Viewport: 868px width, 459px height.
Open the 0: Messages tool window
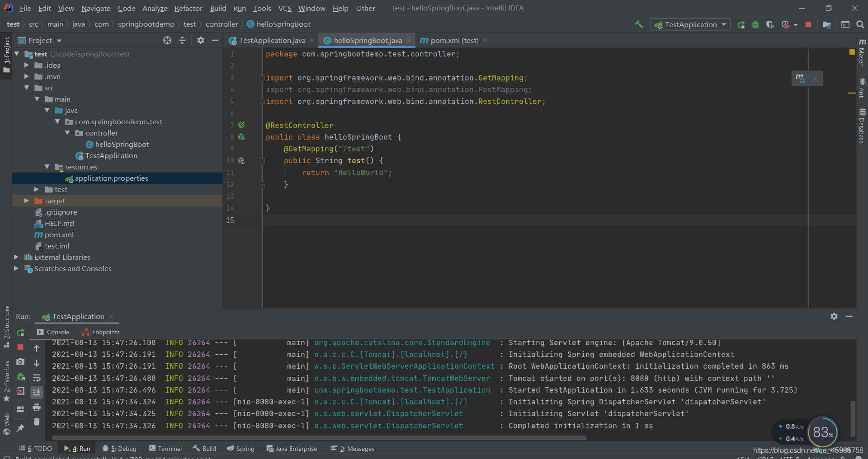click(353, 449)
